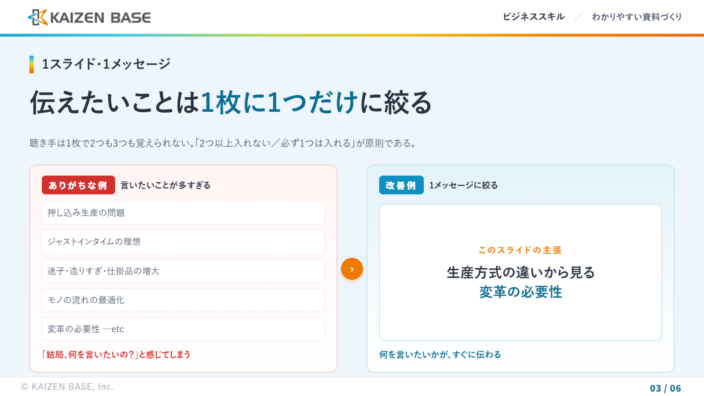Click the ビジネススキル breadcrumb
The image size is (704, 396).
coord(533,17)
